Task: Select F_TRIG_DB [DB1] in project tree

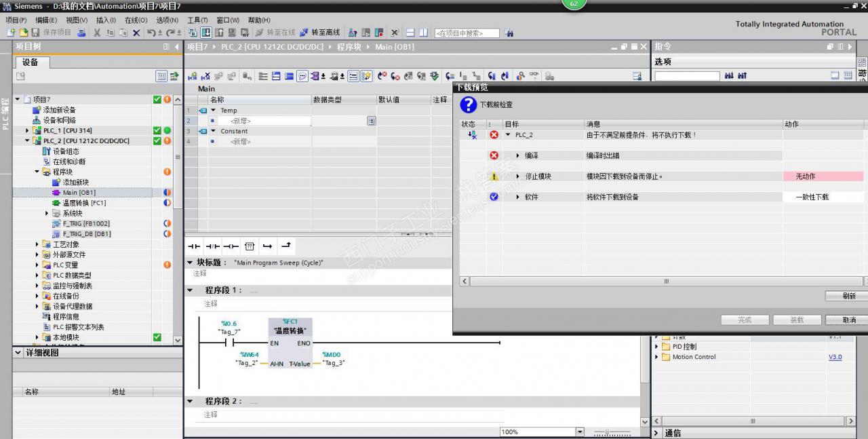Action: click(87, 234)
